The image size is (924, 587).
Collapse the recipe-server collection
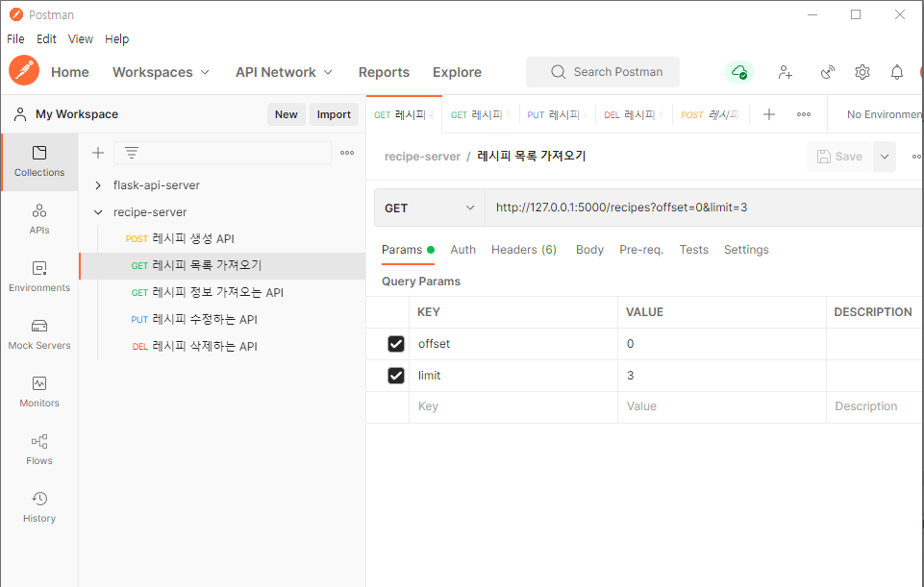[x=98, y=212]
